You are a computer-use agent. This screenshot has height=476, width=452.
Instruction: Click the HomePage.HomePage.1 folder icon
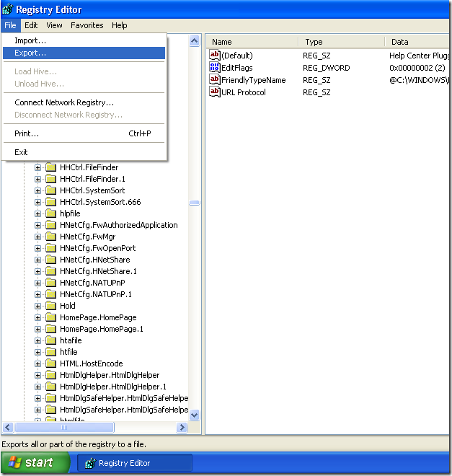pyautogui.click(x=50, y=329)
